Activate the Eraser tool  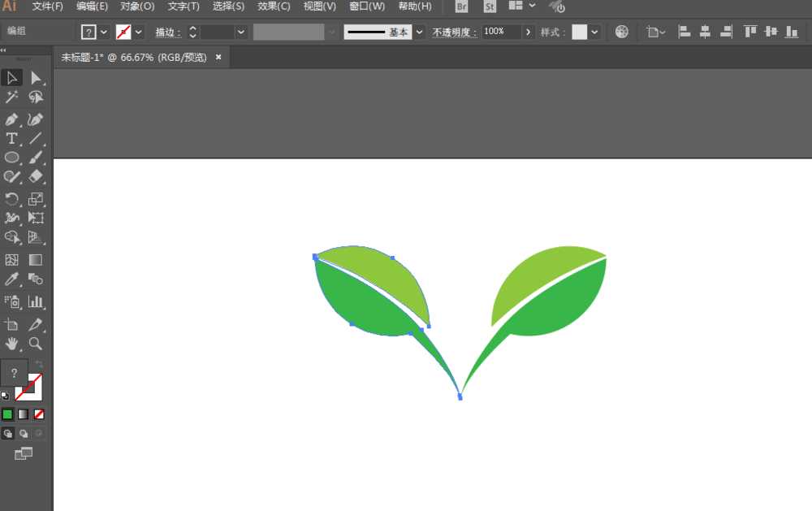click(x=37, y=177)
